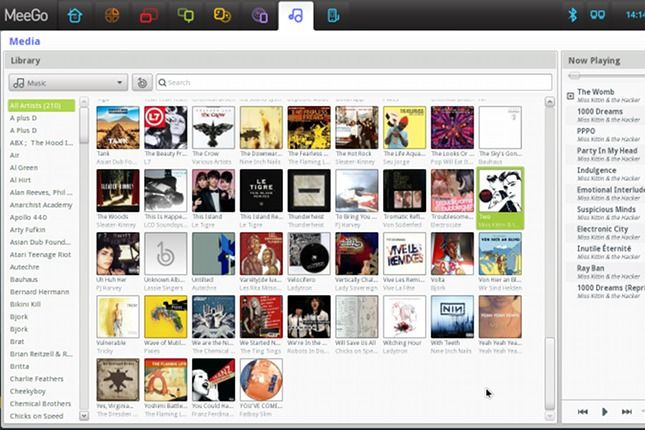The height and width of the screenshot is (430, 645).
Task: Expand the Music library type dropdown
Action: tap(67, 83)
